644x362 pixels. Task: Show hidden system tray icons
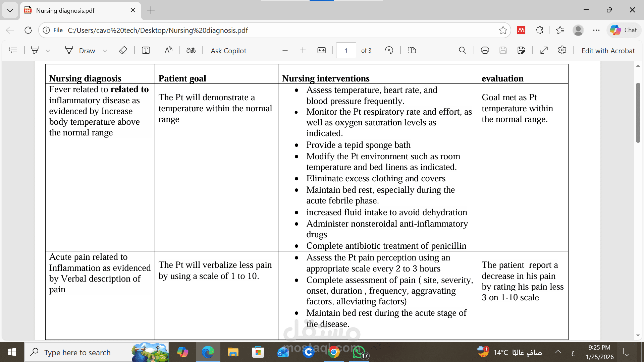click(558, 352)
